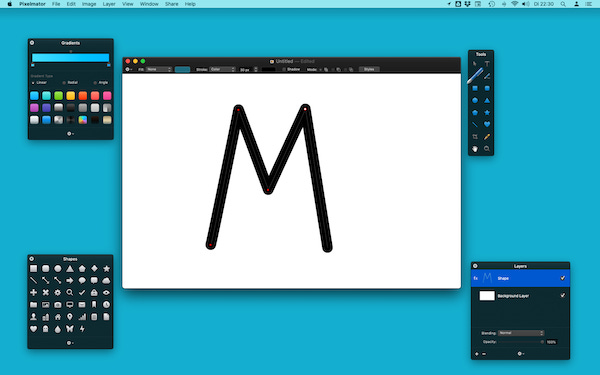
Task: Select the Crop tool
Action: click(x=475, y=137)
